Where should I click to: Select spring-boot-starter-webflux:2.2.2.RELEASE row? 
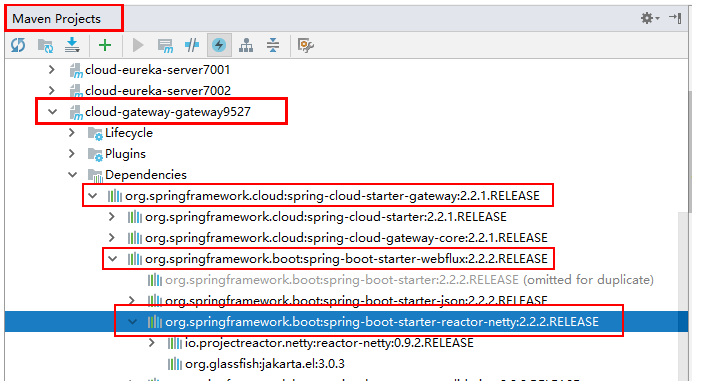coord(346,259)
